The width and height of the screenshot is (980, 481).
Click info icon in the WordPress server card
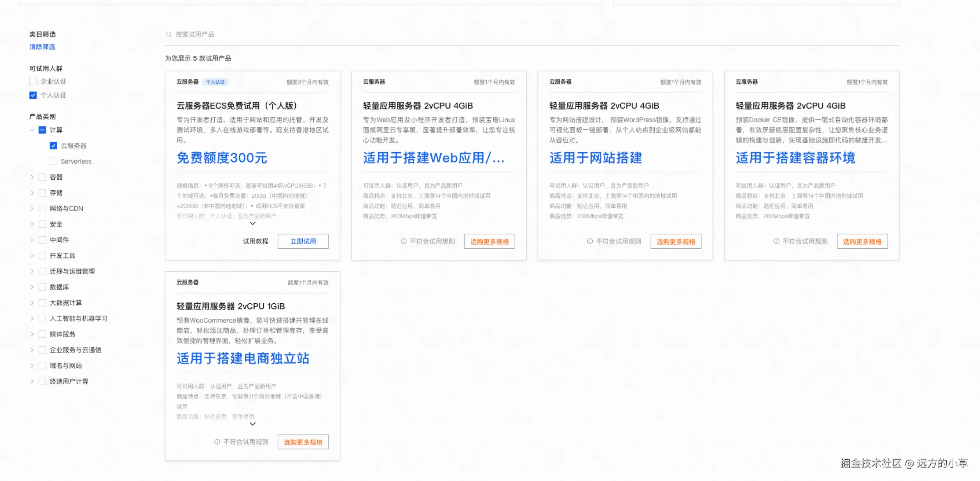(x=590, y=241)
